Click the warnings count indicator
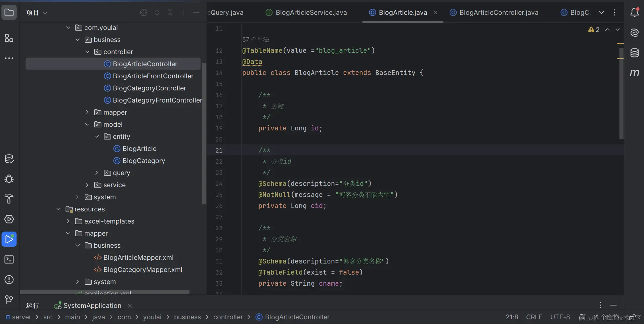This screenshot has height=324, width=644. [594, 30]
